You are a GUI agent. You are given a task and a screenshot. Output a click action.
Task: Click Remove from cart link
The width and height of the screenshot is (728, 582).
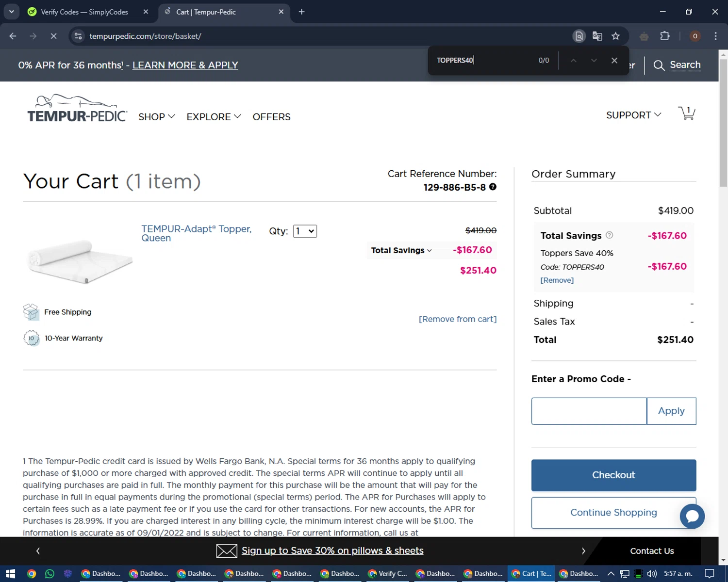pos(458,319)
